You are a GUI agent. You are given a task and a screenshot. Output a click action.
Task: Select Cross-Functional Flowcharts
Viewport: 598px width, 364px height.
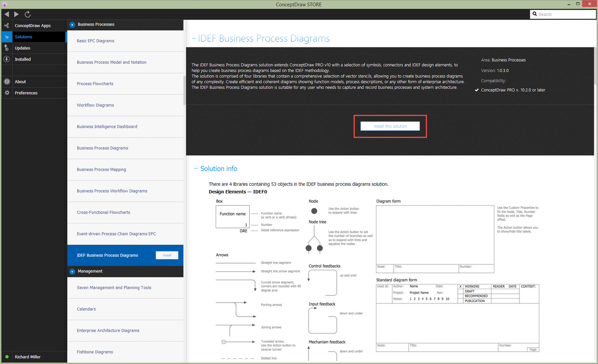pos(125,213)
